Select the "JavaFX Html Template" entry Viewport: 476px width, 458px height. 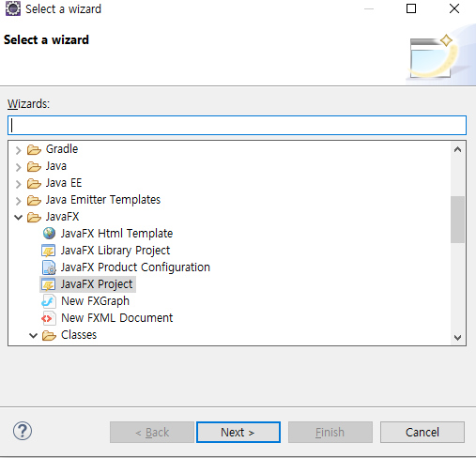coord(116,234)
